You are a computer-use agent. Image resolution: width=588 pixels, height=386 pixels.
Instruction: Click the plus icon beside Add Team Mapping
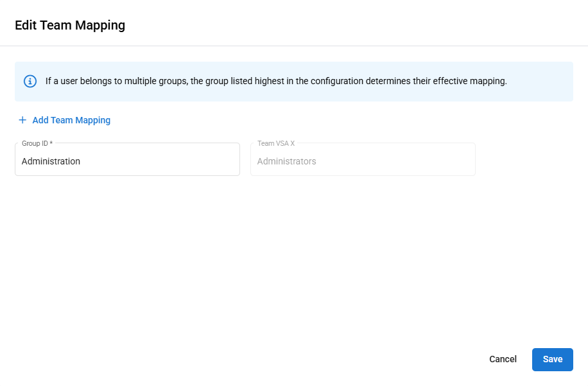pos(22,120)
